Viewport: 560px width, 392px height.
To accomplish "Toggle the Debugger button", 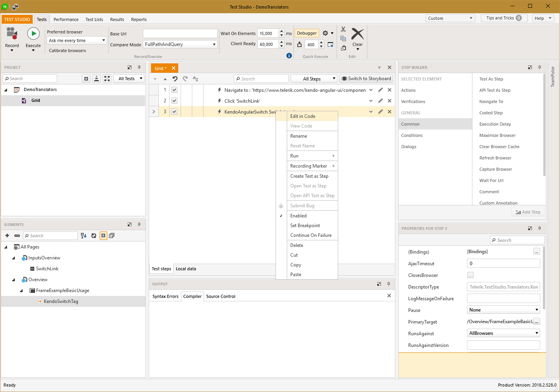I will pos(307,33).
